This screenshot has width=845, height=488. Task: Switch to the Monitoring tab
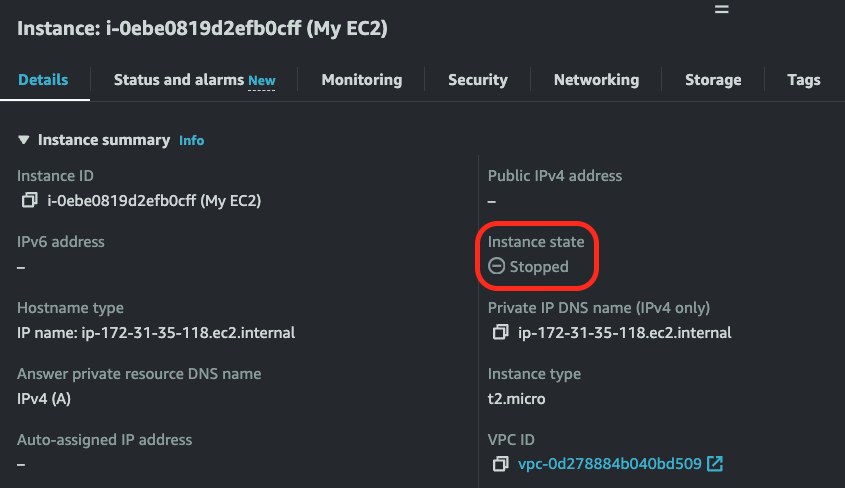[362, 80]
